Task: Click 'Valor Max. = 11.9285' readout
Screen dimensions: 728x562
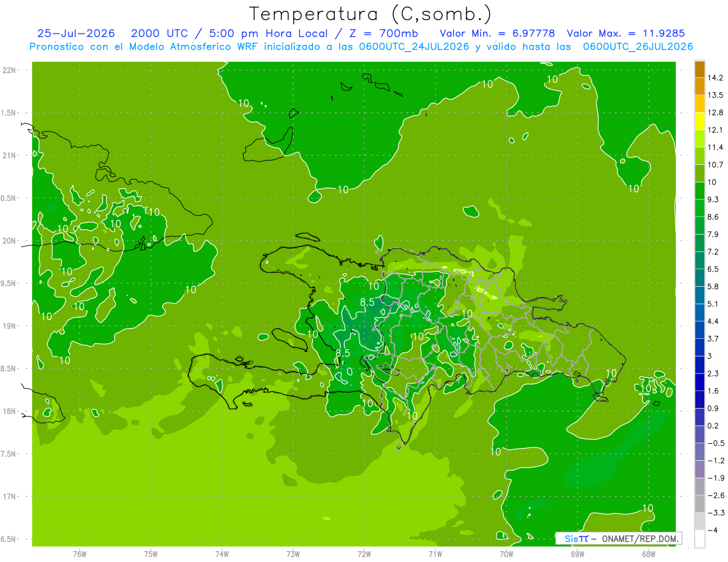Action: tap(625, 33)
